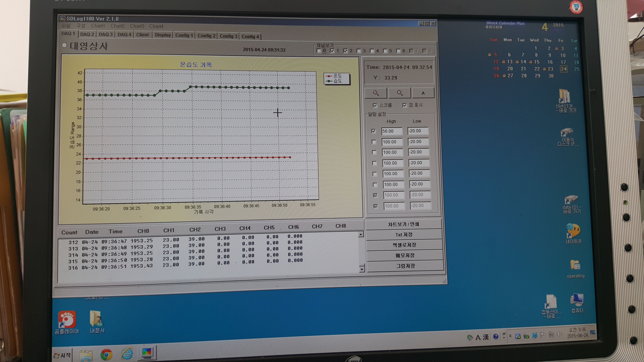The image size is (644, 362).
Task: Click the taskbar clock showing 오전 9:36
Action: pyautogui.click(x=577, y=333)
